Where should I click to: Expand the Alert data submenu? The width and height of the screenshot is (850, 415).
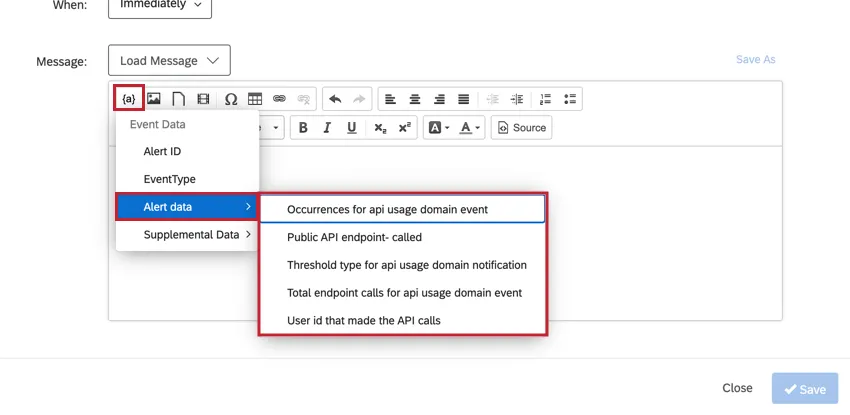click(x=188, y=207)
